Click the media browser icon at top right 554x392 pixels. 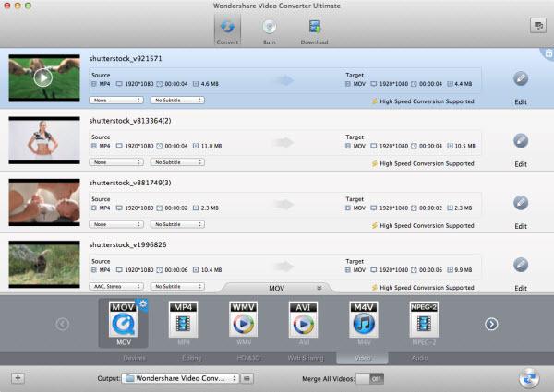coord(538,26)
